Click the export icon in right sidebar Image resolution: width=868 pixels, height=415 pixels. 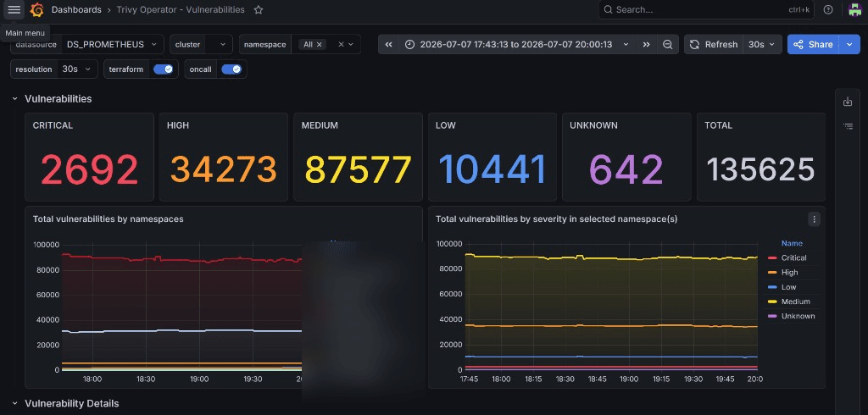[848, 102]
